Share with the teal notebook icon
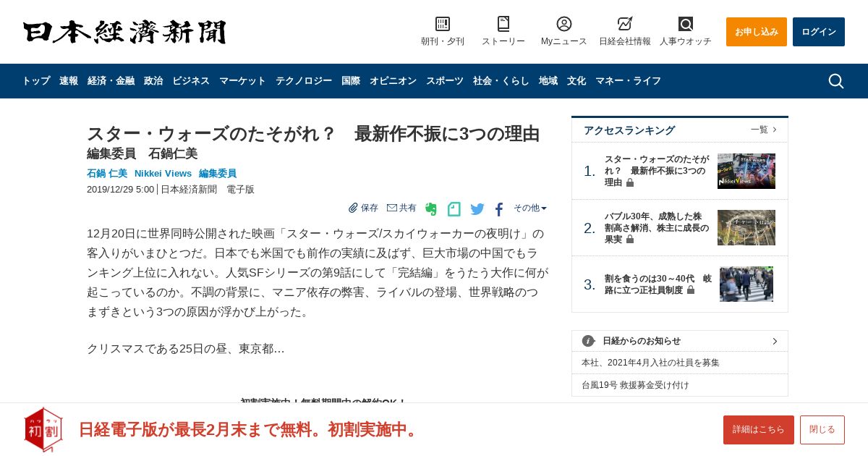The width and height of the screenshot is (868, 456). tap(454, 209)
